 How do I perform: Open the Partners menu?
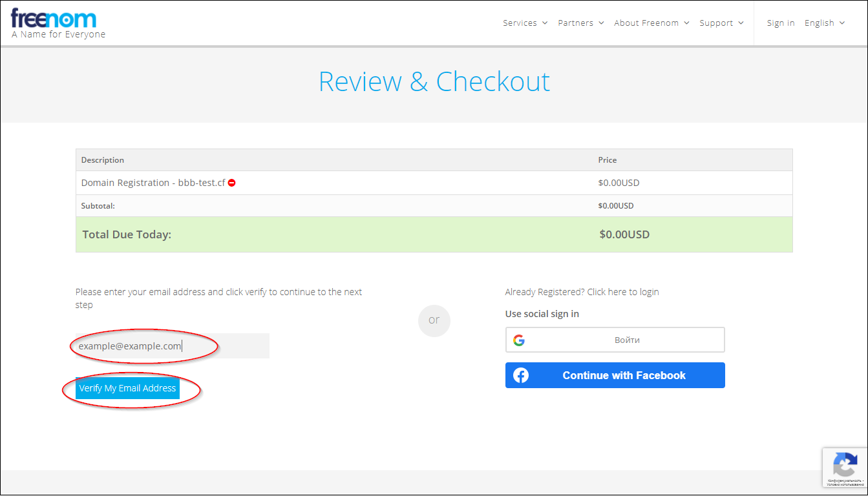point(581,23)
